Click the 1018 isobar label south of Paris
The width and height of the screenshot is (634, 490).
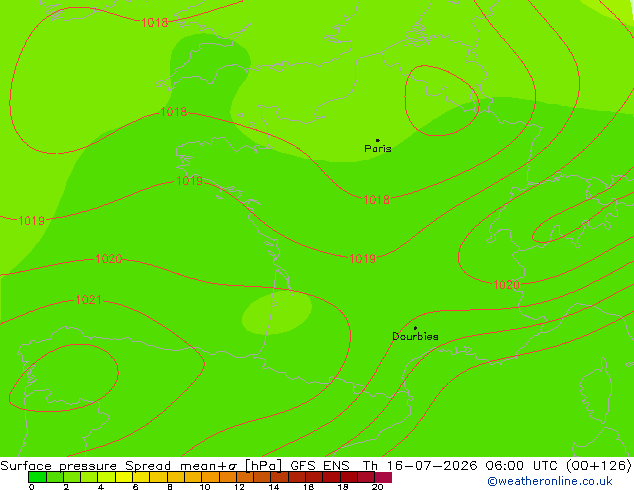point(376,199)
